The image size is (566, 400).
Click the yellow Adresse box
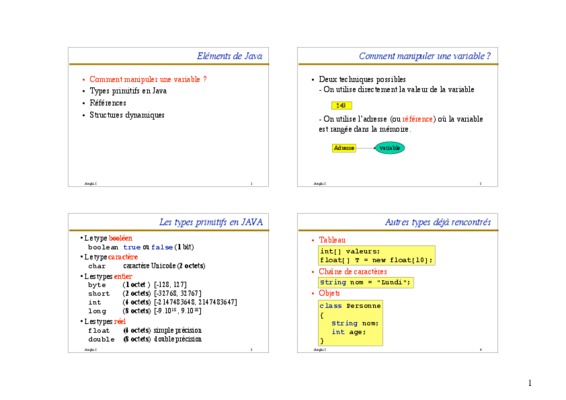click(344, 148)
